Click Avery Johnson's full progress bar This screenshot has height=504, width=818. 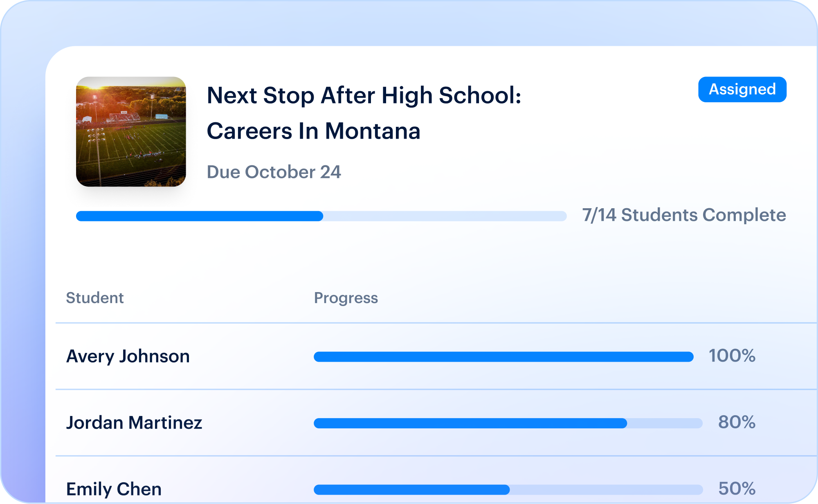(503, 357)
